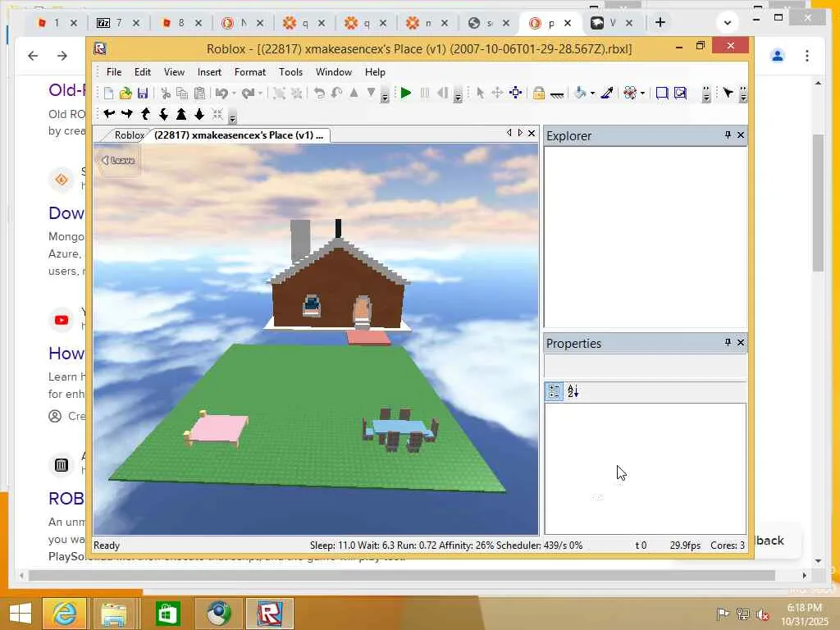This screenshot has width=840, height=630.
Task: Open the Fill color dropdown arrow
Action: click(x=592, y=94)
